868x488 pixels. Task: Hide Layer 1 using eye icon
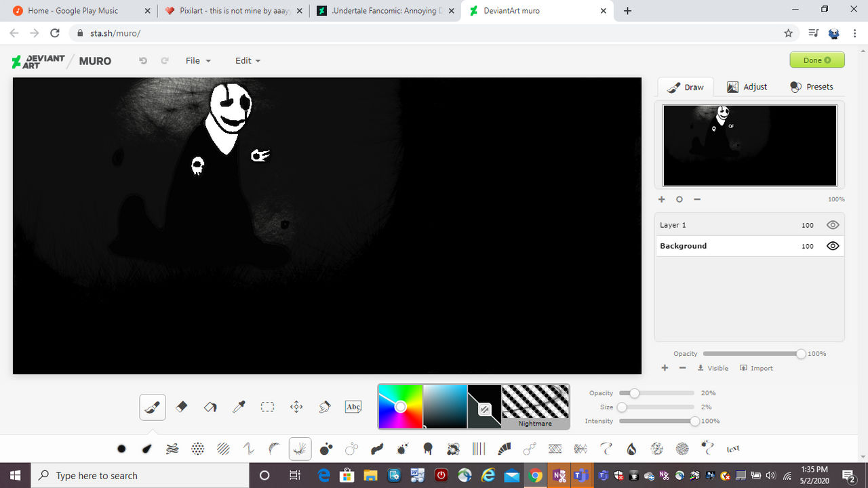click(833, 225)
